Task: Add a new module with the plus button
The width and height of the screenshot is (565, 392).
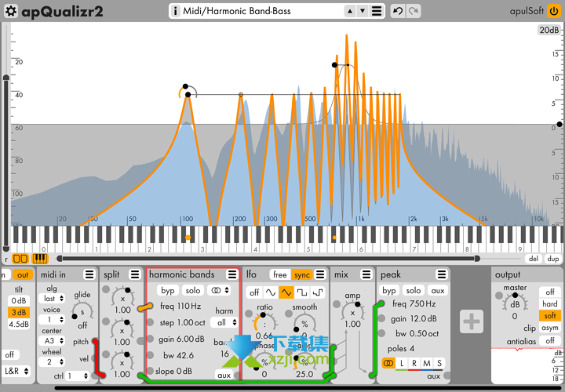Action: pos(472,321)
